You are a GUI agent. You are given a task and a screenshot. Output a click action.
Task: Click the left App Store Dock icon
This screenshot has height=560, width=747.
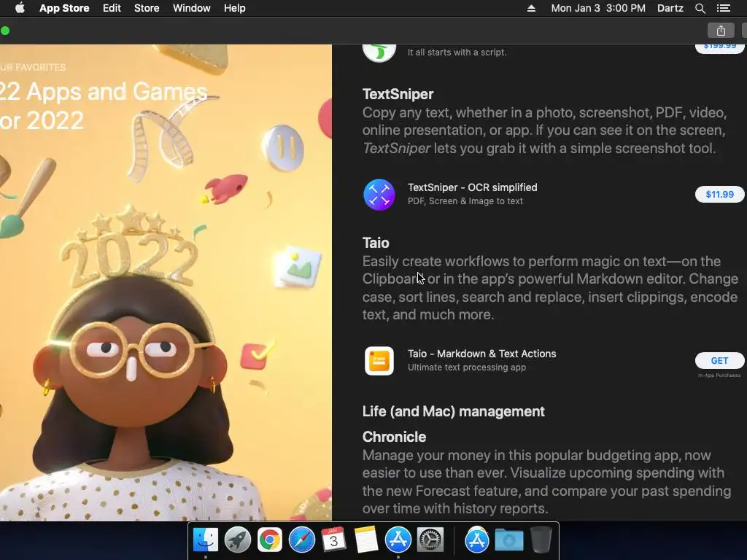(x=398, y=540)
